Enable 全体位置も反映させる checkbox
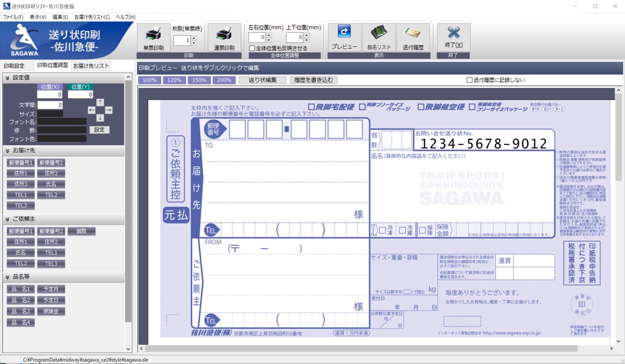The height and width of the screenshot is (364, 625). pyautogui.click(x=252, y=48)
